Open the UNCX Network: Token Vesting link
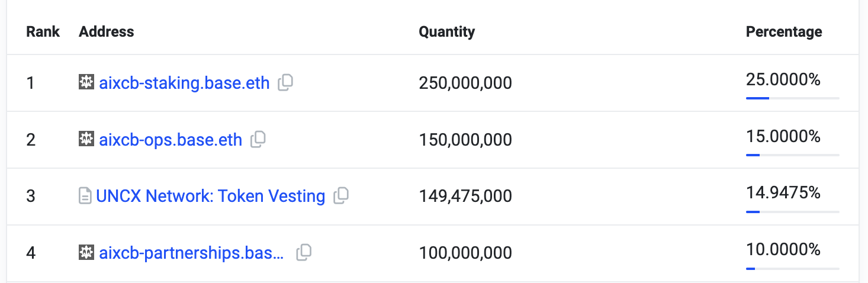This screenshot has height=283, width=868. (211, 196)
